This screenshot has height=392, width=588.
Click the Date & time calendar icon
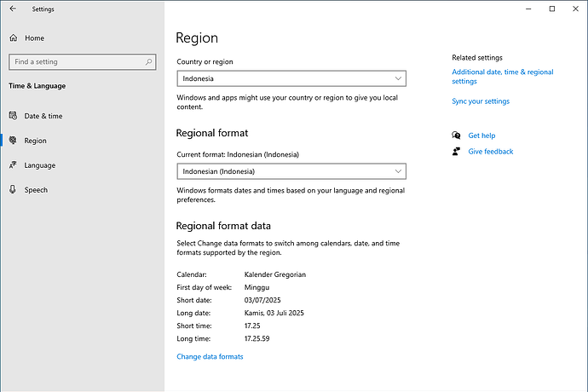13,116
